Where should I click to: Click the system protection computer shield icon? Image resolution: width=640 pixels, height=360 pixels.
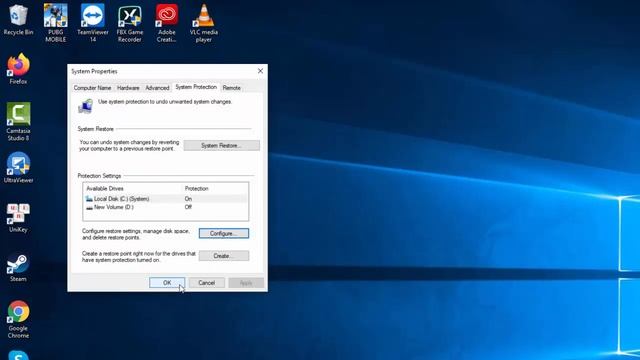tap(85, 106)
